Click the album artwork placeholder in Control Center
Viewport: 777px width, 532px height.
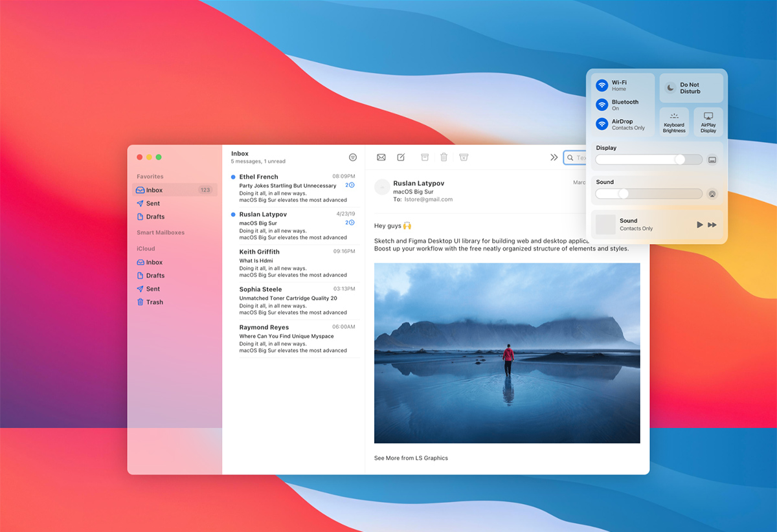[x=605, y=225]
